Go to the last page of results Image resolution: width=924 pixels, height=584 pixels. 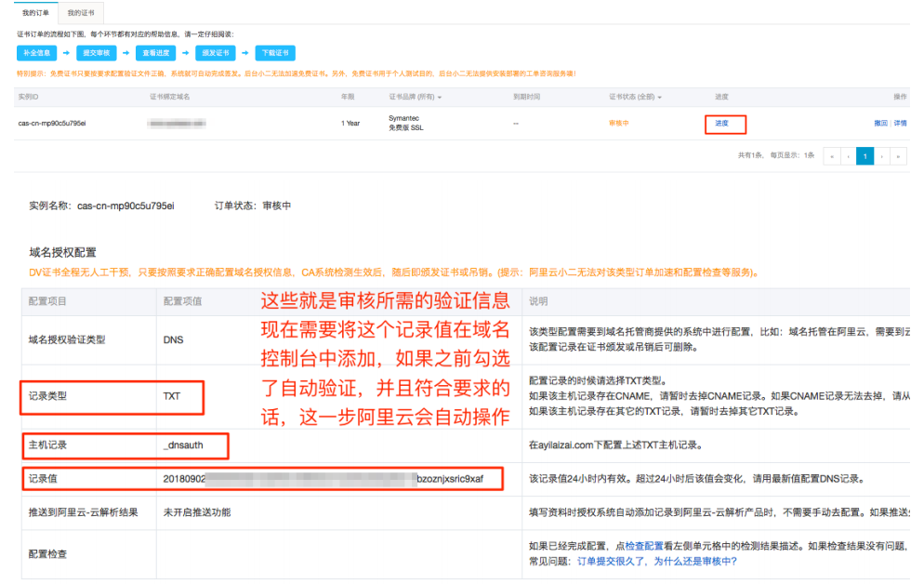coord(898,156)
